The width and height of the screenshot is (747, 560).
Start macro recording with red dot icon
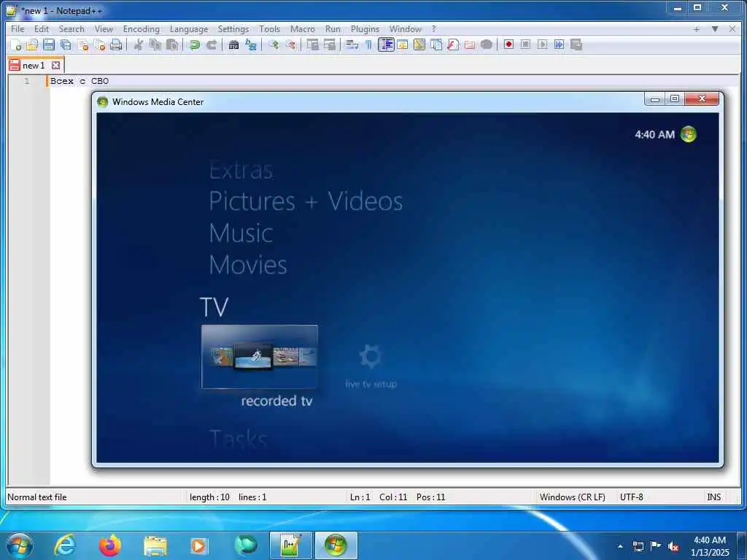point(508,44)
